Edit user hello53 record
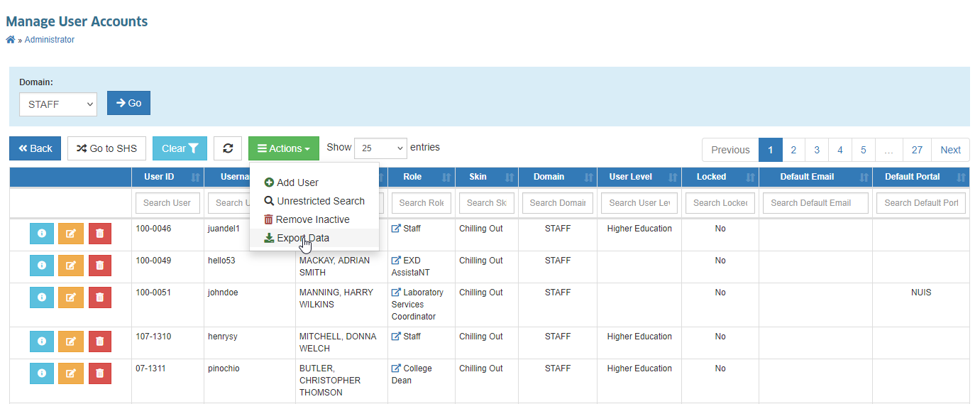Viewport: 980px width, 404px height. coord(71,265)
